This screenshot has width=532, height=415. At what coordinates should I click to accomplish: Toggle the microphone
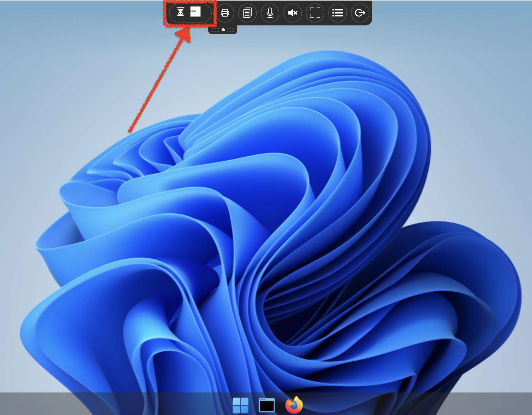point(270,13)
